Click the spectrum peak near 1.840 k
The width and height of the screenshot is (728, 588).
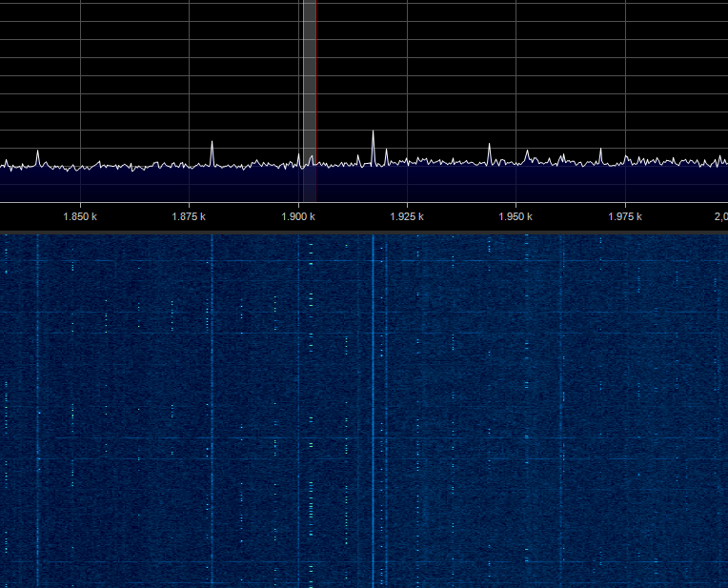click(x=37, y=158)
